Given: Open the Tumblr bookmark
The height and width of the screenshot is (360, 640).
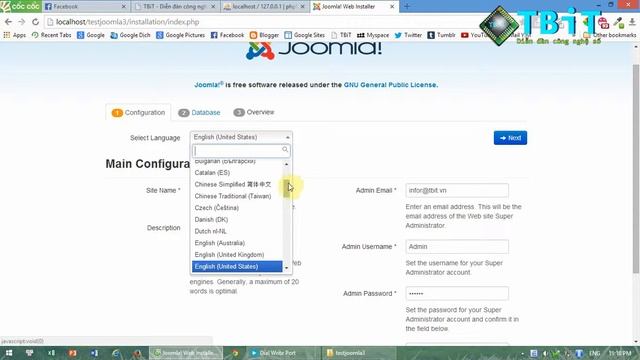Looking at the screenshot, I should point(441,35).
